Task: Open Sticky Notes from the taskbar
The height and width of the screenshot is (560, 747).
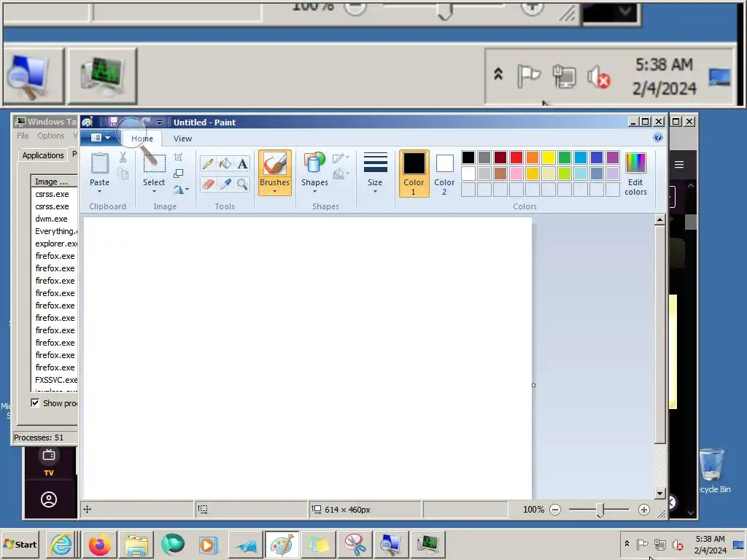Action: click(x=318, y=544)
